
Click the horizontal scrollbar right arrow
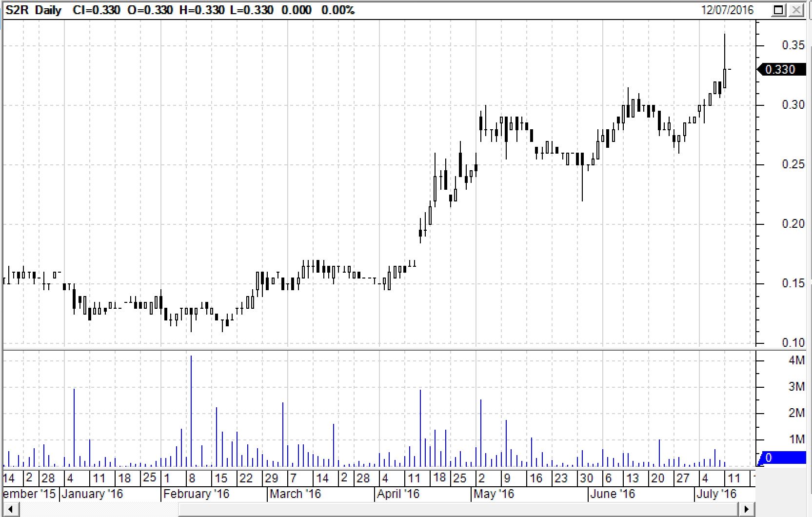pyautogui.click(x=747, y=510)
